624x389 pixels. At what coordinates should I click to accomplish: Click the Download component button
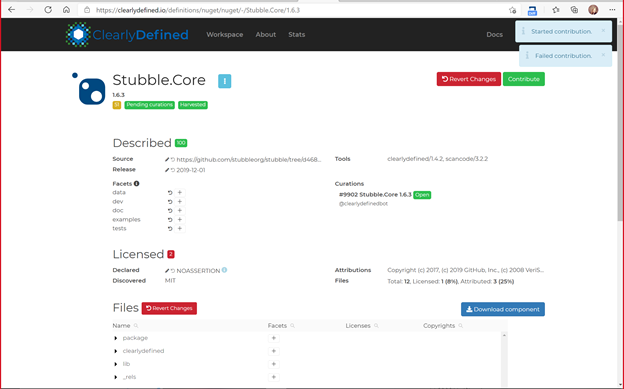coord(503,309)
